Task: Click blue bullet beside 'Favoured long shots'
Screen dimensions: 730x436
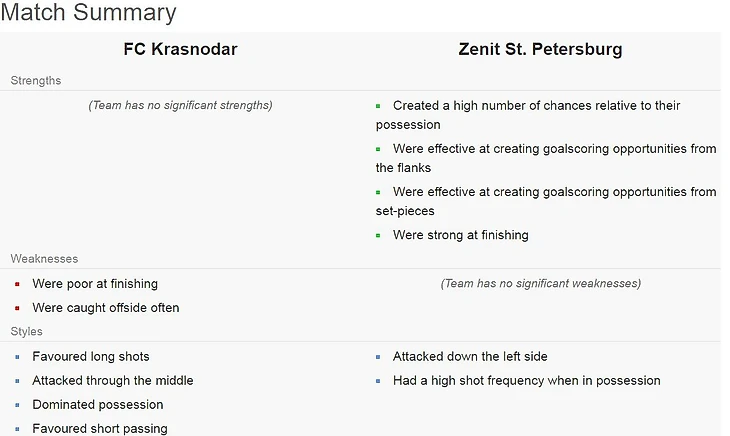Action: 17,357
